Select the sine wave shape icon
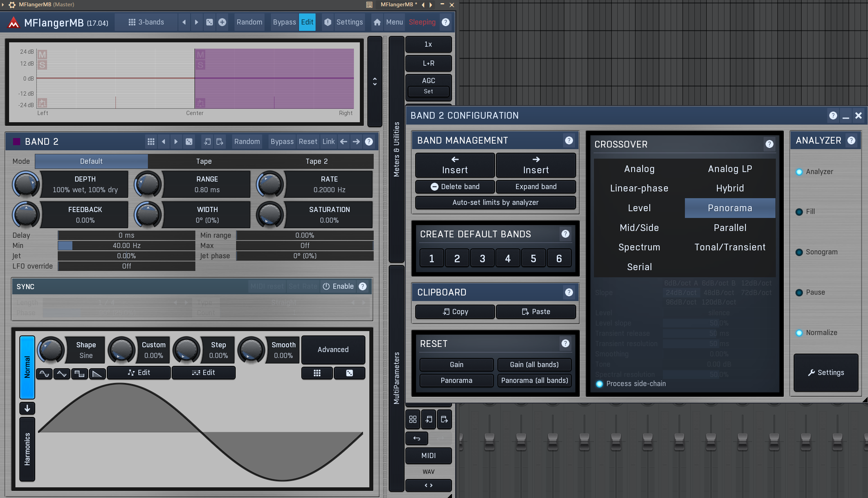868x498 pixels. coord(44,373)
